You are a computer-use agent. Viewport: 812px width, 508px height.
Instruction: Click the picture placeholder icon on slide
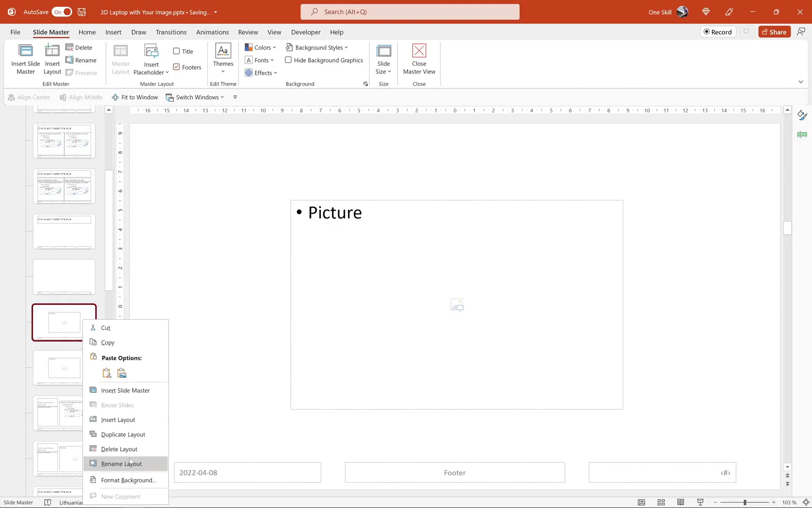pos(457,305)
